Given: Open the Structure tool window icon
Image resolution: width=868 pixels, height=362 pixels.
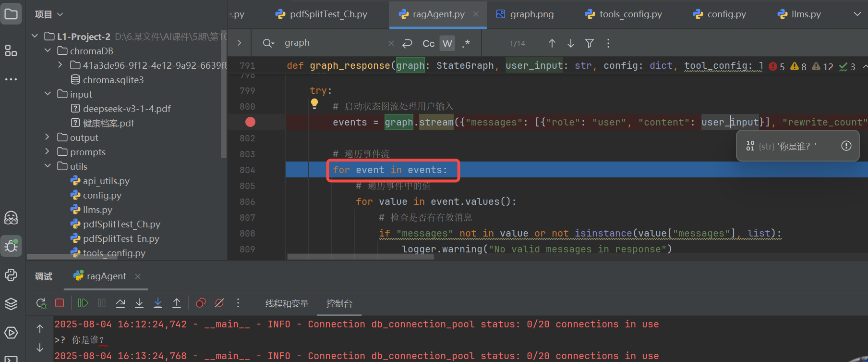Looking at the screenshot, I should point(11,50).
